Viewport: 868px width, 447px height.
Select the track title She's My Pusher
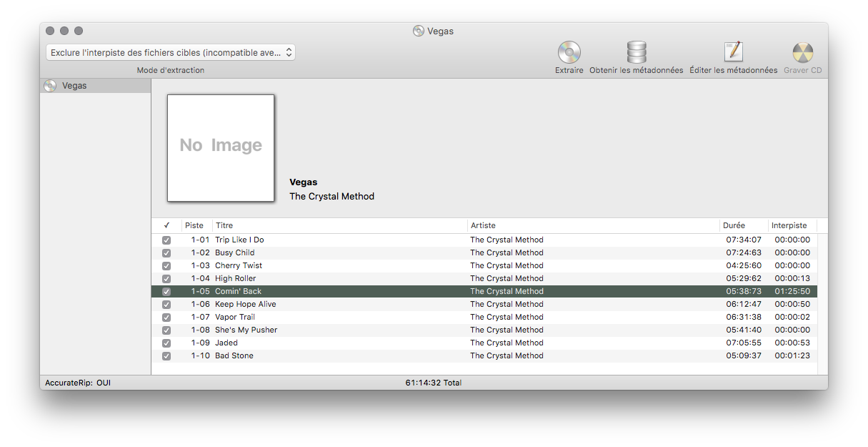tap(246, 330)
